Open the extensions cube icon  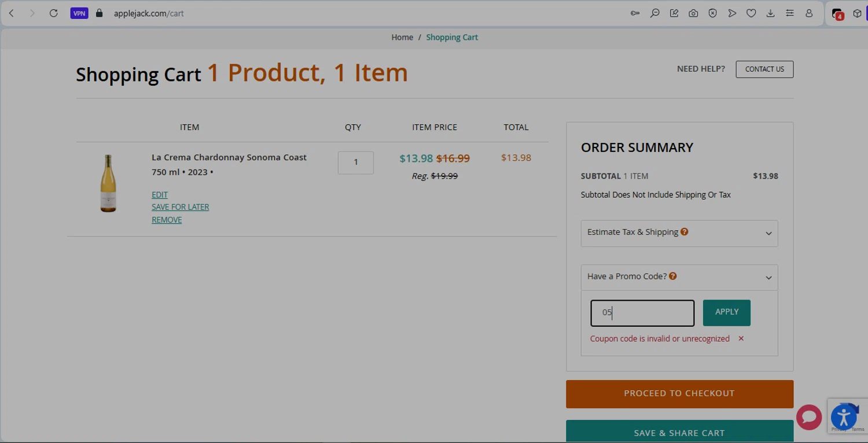(857, 13)
